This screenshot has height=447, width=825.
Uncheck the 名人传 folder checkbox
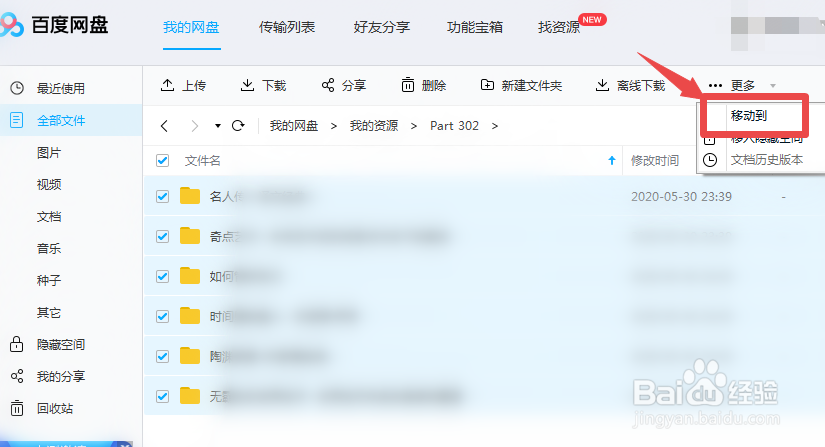[163, 197]
